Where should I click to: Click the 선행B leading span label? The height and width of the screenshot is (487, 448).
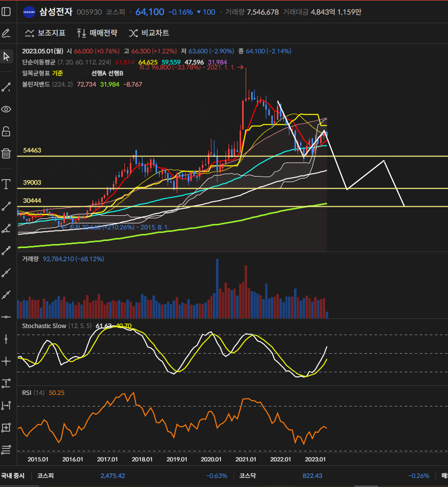coord(116,73)
